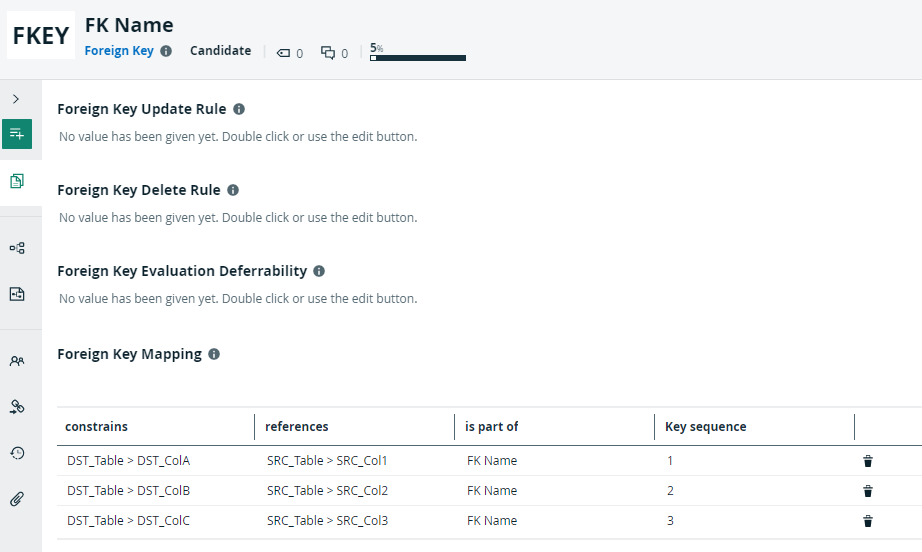Open the picture overview sidebar icon
The image size is (922, 552).
point(17,294)
